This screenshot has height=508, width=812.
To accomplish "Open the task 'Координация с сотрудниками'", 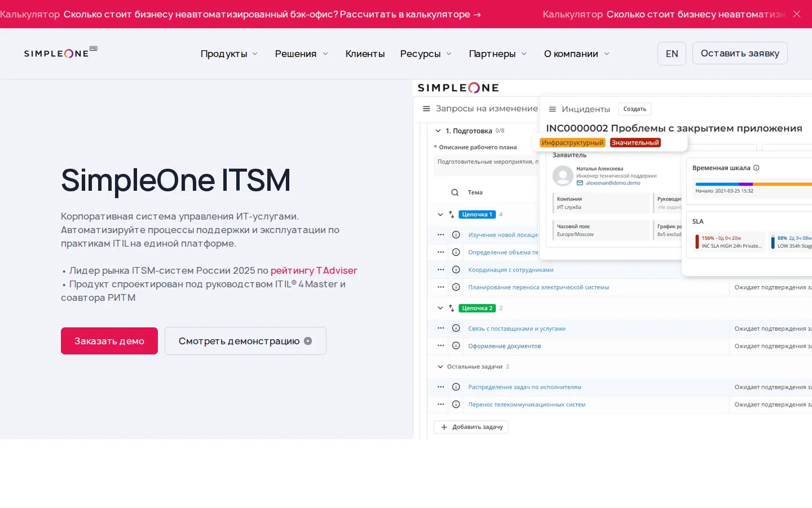I will coord(511,270).
